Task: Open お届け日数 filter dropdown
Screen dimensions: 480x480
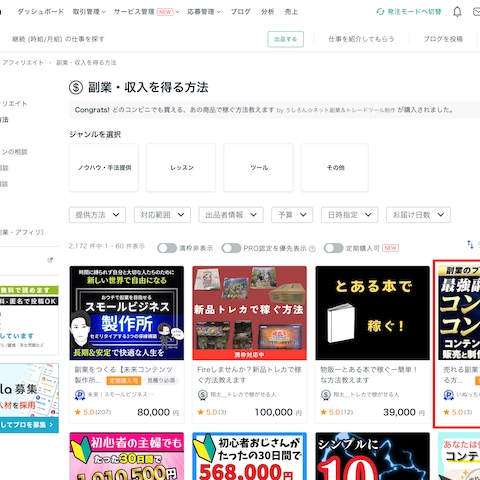Action: [x=418, y=215]
